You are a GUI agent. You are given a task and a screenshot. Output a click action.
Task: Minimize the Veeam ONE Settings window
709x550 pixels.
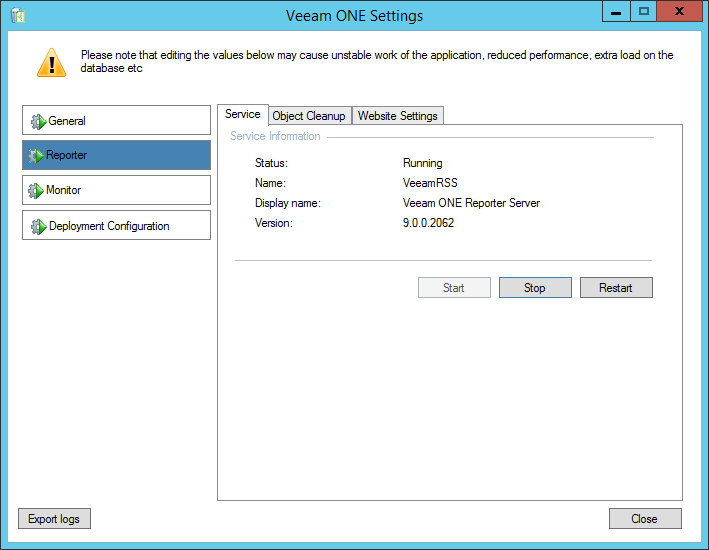click(x=616, y=12)
